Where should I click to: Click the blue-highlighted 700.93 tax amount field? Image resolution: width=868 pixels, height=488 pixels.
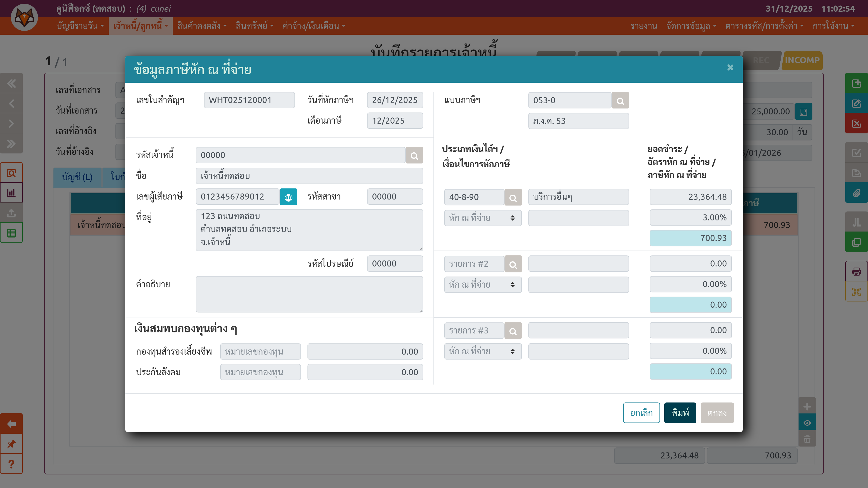[x=690, y=238]
